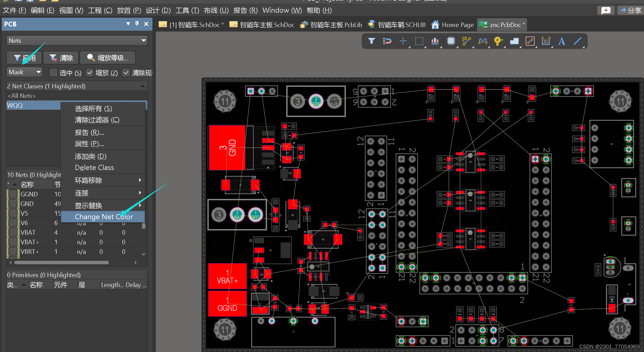Click the place string text A icon
644x352 pixels.
pyautogui.click(x=561, y=41)
